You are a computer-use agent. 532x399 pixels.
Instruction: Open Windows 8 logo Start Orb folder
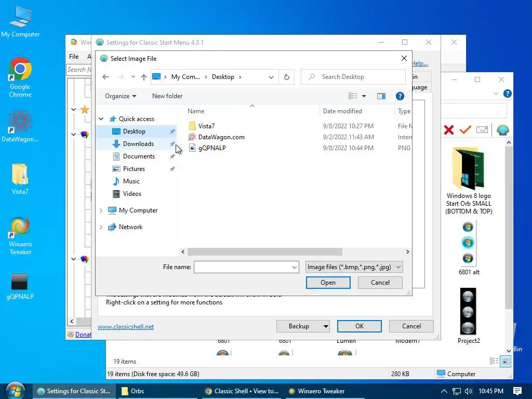coord(469,180)
